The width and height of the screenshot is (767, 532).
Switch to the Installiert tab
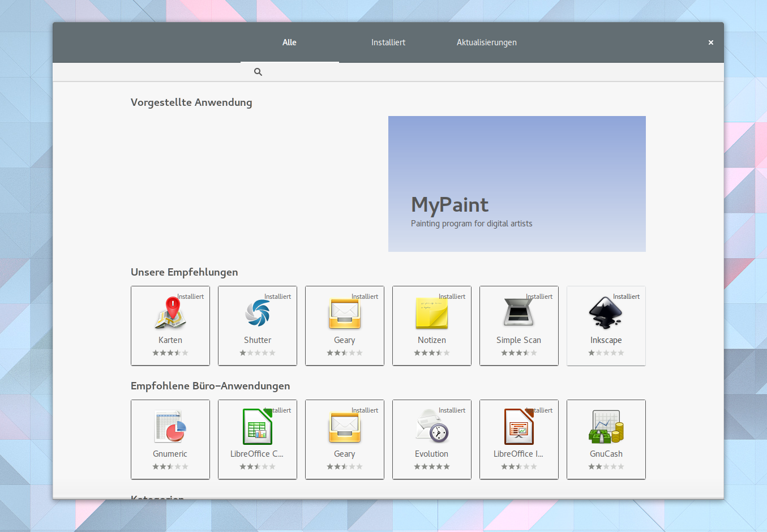coord(388,42)
